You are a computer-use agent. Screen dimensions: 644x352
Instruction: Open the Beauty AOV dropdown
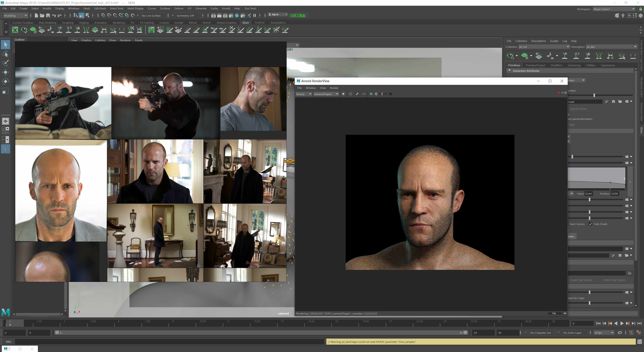[x=304, y=94]
